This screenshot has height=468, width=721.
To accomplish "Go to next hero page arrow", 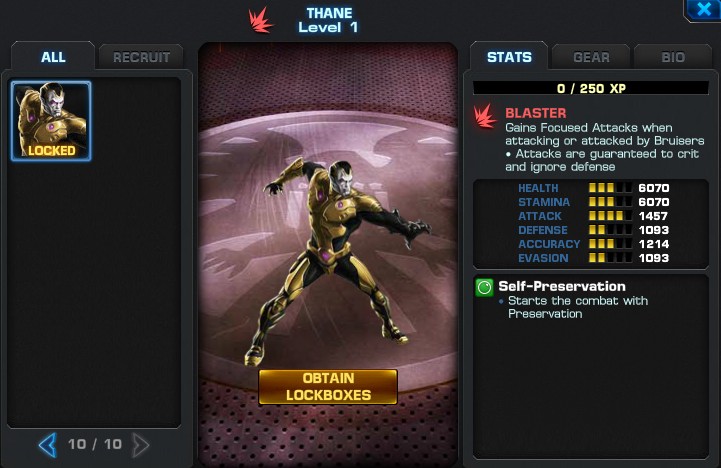I will 141,445.
